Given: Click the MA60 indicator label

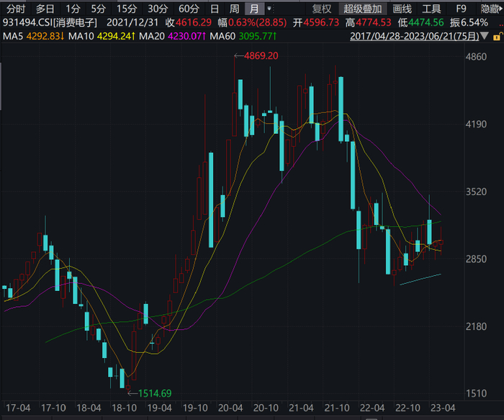Looking at the screenshot, I should coord(222,36).
